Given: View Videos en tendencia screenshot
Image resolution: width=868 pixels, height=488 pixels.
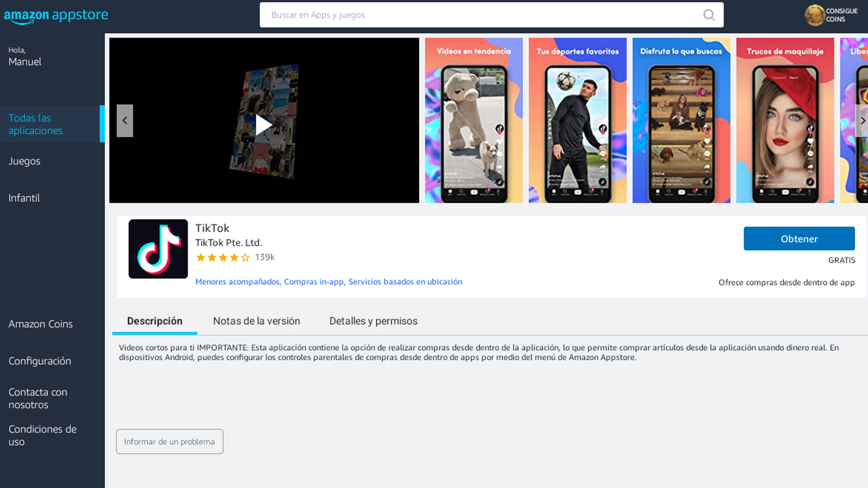Looking at the screenshot, I should (474, 120).
